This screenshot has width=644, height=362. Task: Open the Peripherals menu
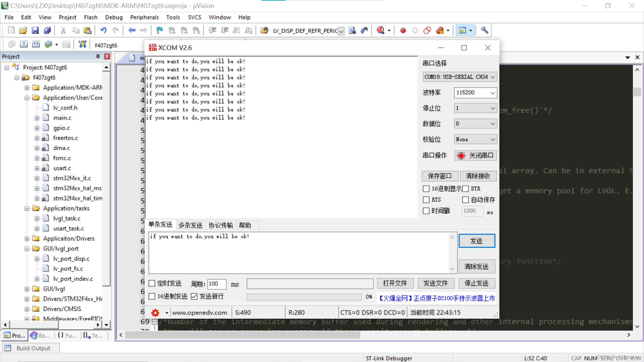pos(144,17)
